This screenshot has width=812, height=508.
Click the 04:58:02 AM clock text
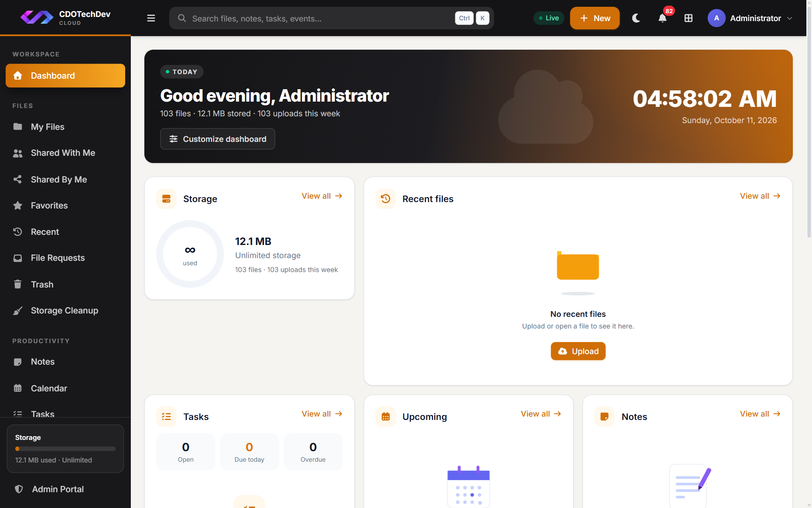click(x=704, y=99)
